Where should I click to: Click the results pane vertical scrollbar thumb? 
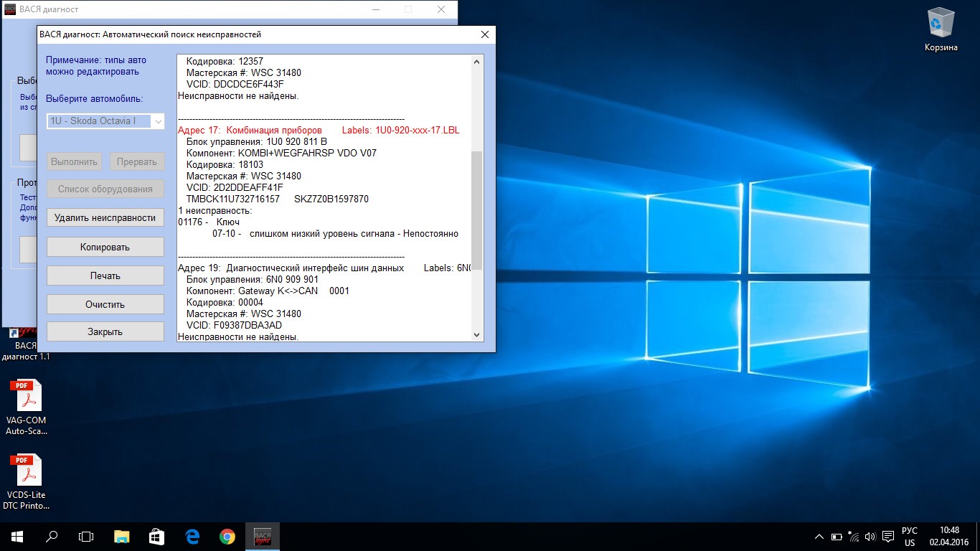point(477,211)
